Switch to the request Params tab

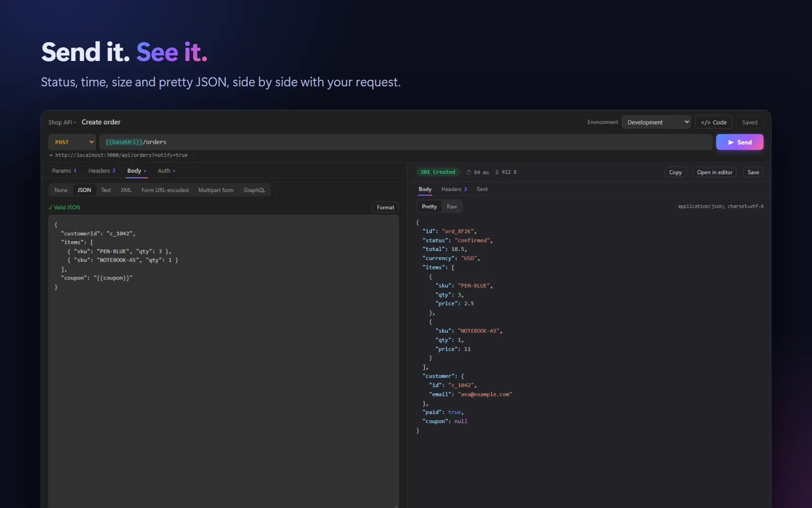[64, 171]
